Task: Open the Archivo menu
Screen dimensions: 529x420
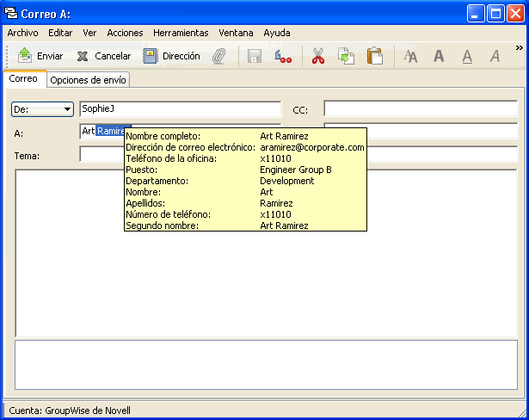Action: (23, 33)
